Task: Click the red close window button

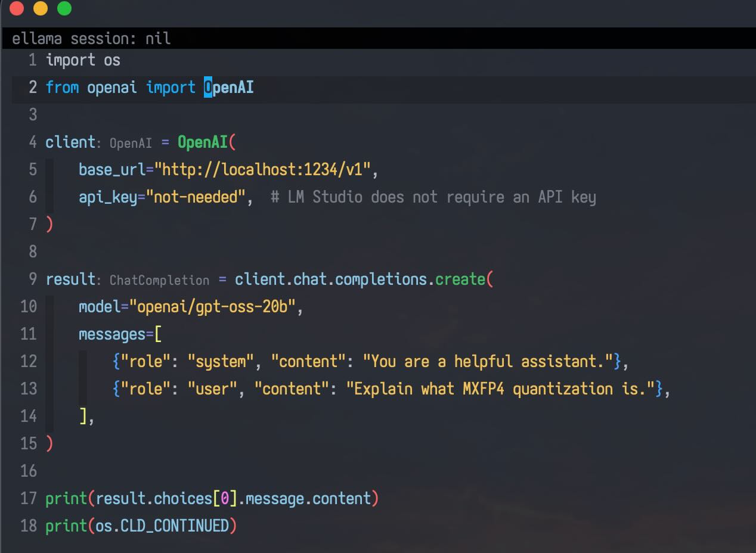Action: coord(17,8)
